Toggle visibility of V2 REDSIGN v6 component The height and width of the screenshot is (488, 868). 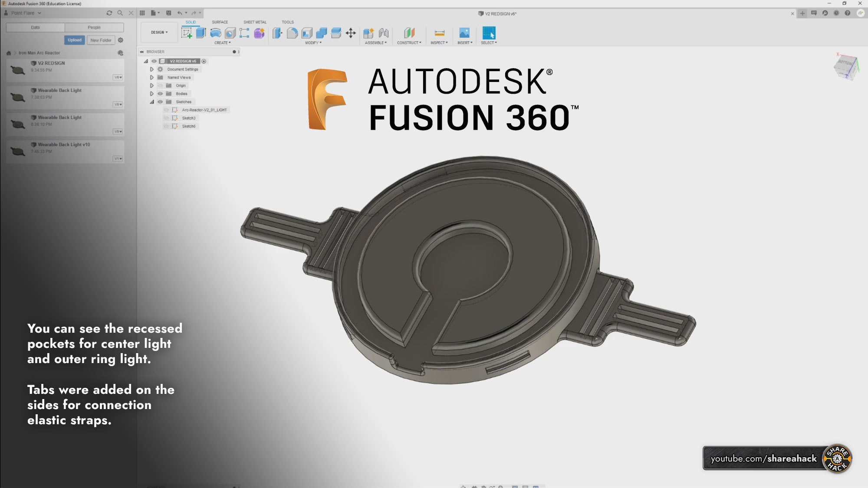tap(154, 61)
